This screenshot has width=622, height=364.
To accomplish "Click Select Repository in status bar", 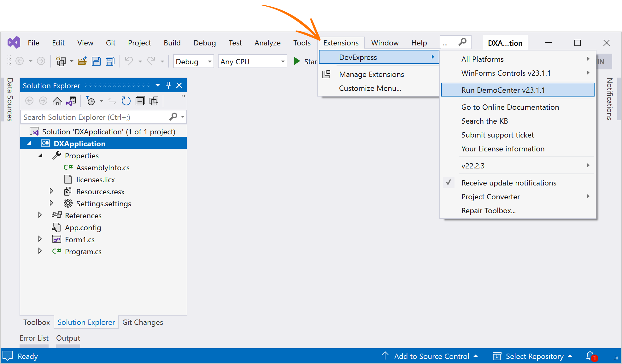I will (x=534, y=356).
